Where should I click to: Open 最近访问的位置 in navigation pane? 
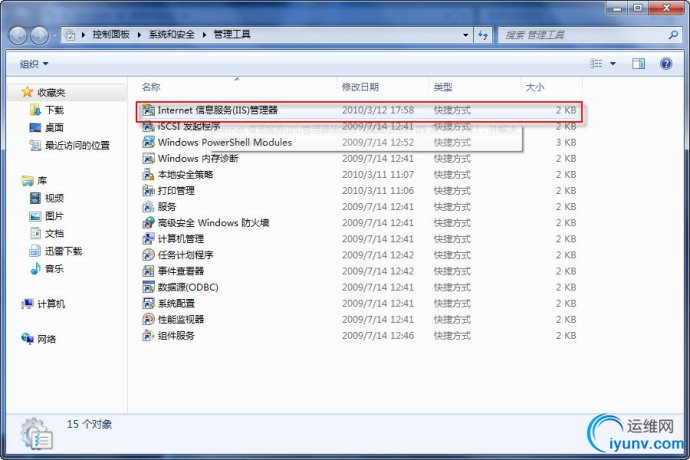(70, 145)
